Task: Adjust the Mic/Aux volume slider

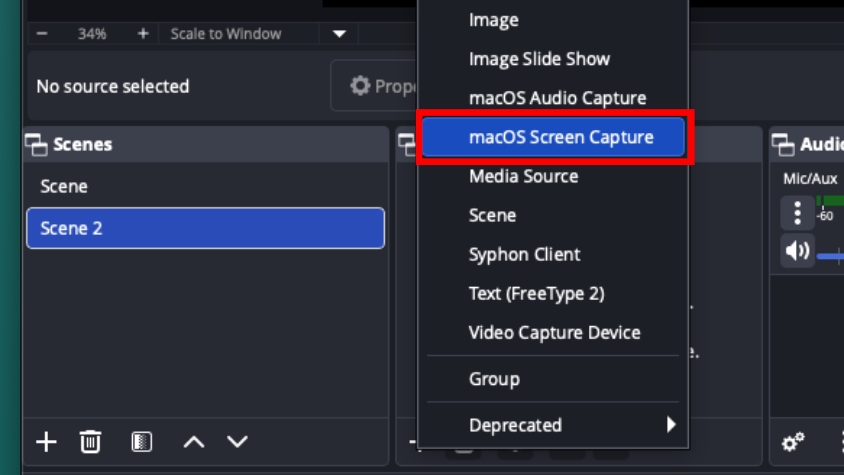Action: [x=830, y=257]
